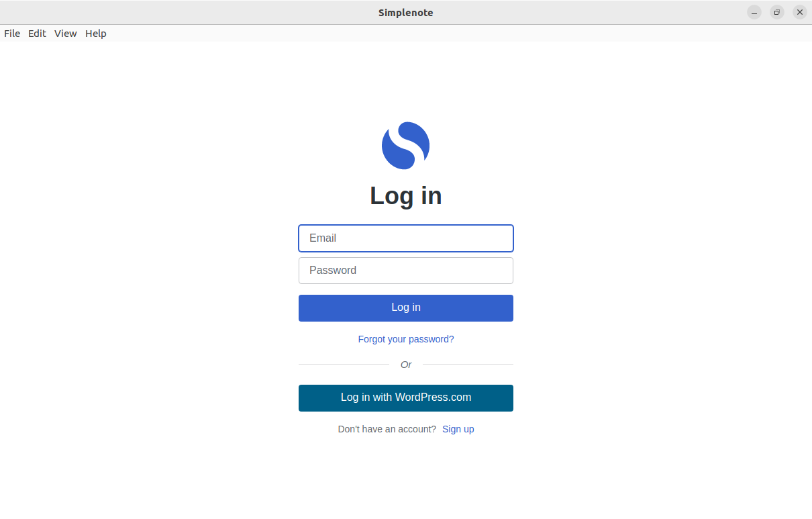Close the Simplenote window
This screenshot has height=519, width=812.
[800, 12]
